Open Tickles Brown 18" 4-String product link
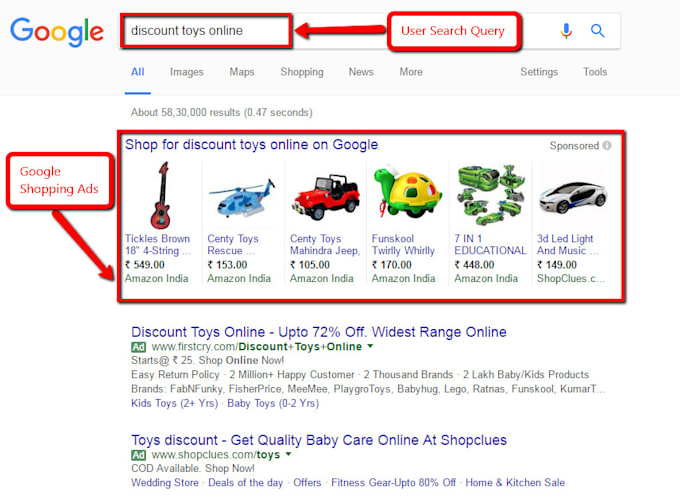The image size is (680, 499). click(158, 245)
